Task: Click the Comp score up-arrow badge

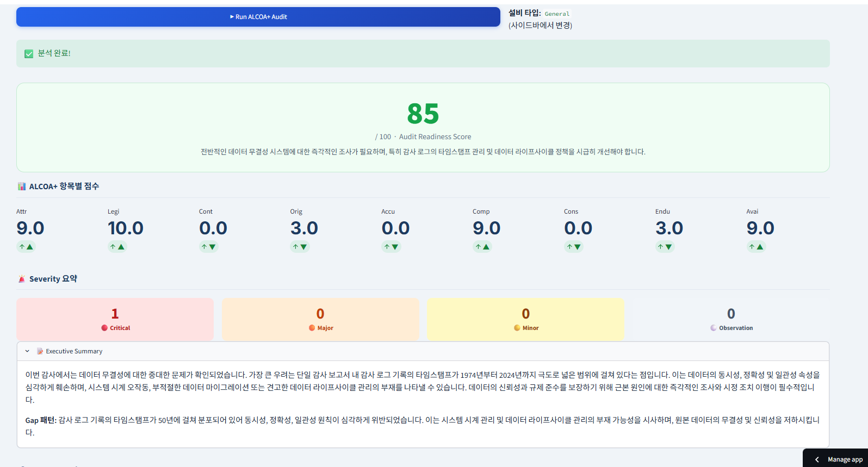Action: [483, 247]
